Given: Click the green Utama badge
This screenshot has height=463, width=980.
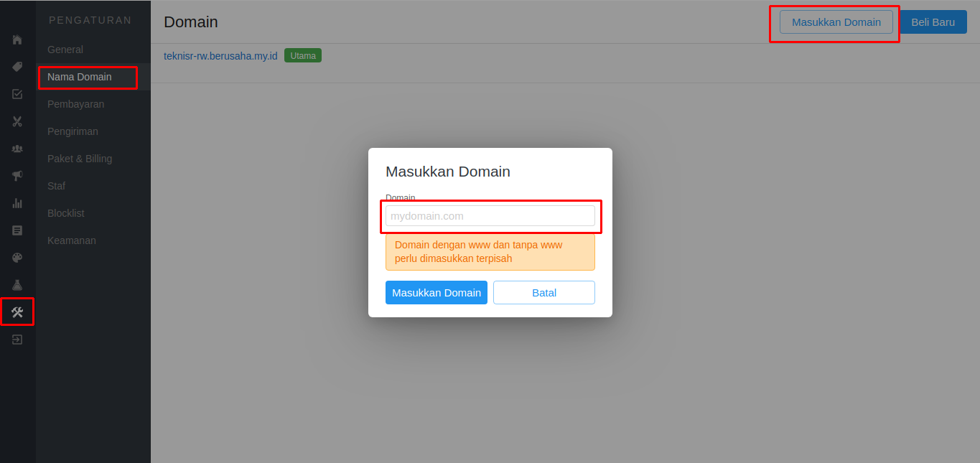Looking at the screenshot, I should point(303,55).
